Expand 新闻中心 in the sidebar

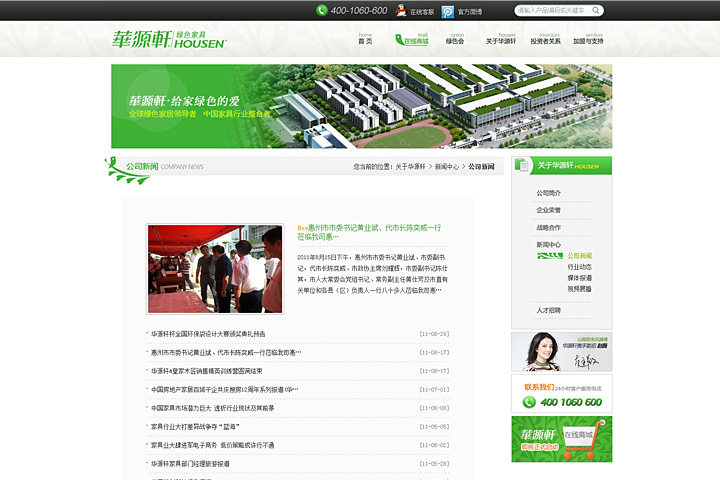coord(548,244)
